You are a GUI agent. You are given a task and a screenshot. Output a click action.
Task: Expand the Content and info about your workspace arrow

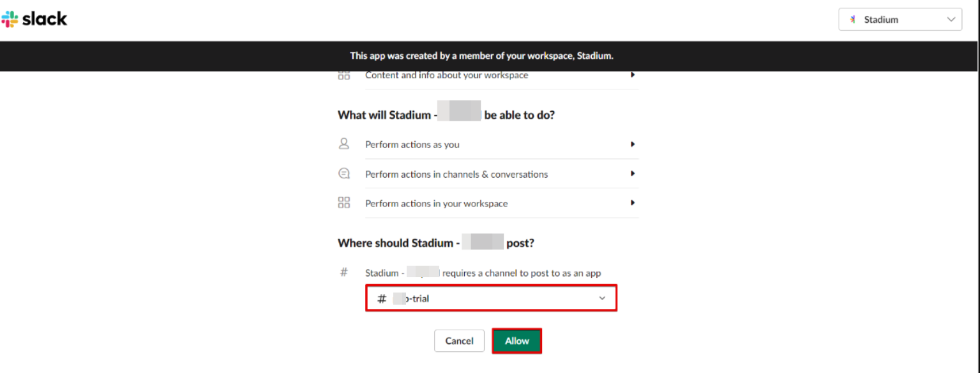(633, 75)
